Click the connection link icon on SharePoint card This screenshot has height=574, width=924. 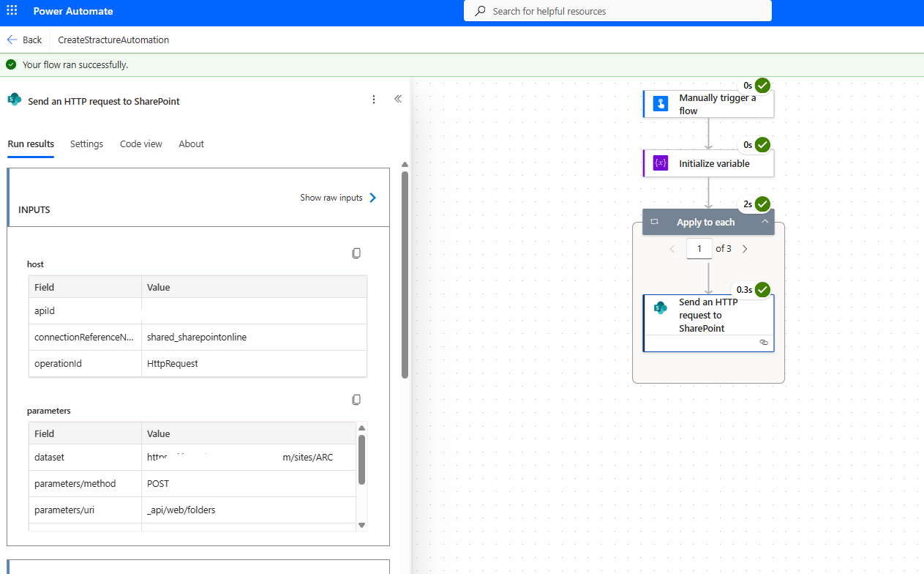[x=764, y=342]
